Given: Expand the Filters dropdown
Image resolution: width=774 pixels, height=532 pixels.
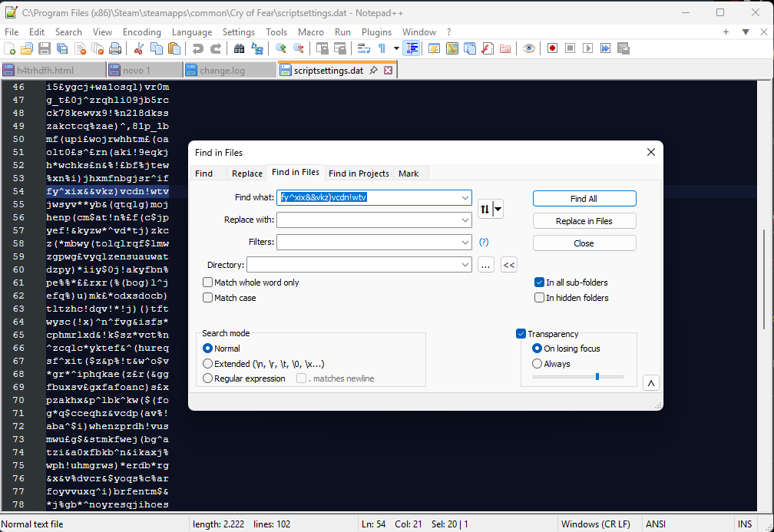Looking at the screenshot, I should click(x=465, y=242).
